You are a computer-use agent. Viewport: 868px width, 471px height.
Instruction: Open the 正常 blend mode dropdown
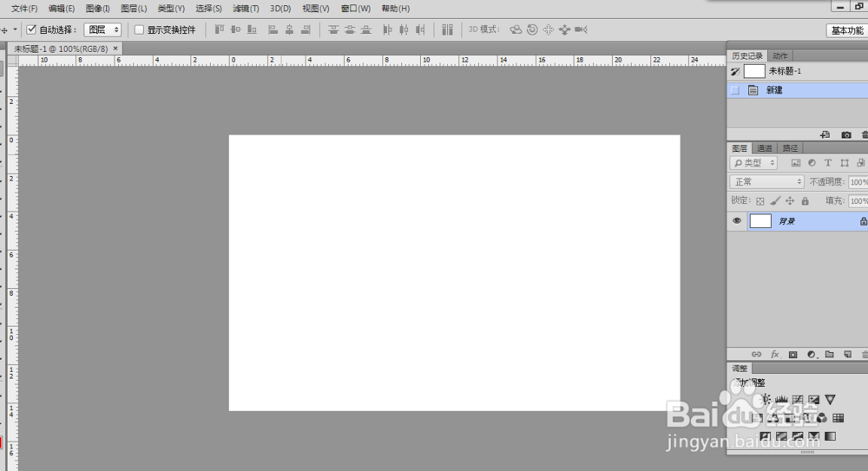tap(766, 181)
